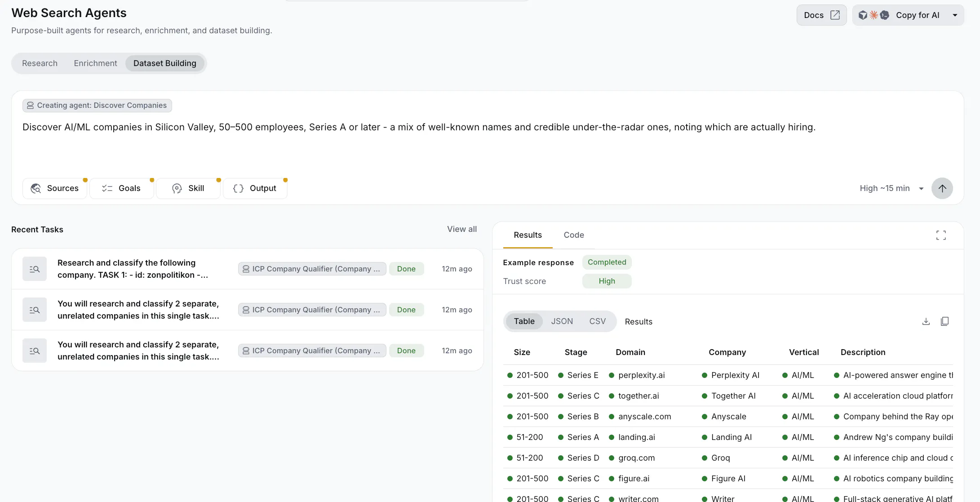Click the Domain column header
Image resolution: width=980 pixels, height=502 pixels.
[x=630, y=352]
